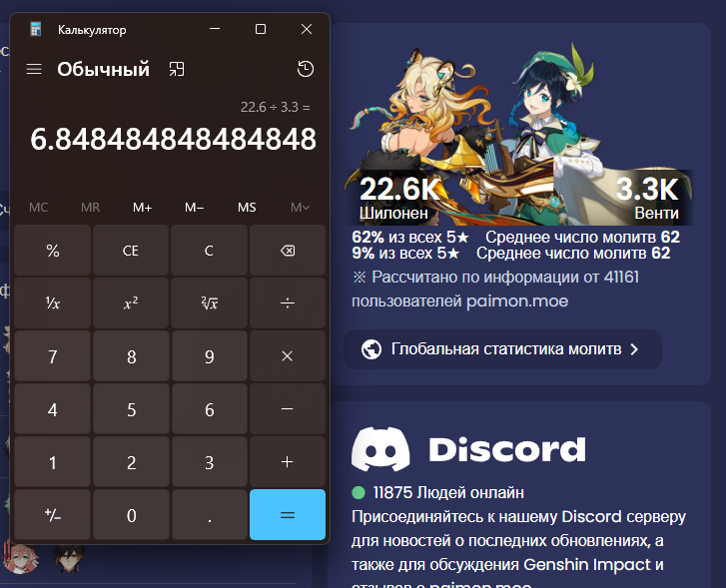Click the Обычный mode title
Image resolution: width=726 pixels, height=588 pixels.
point(103,70)
